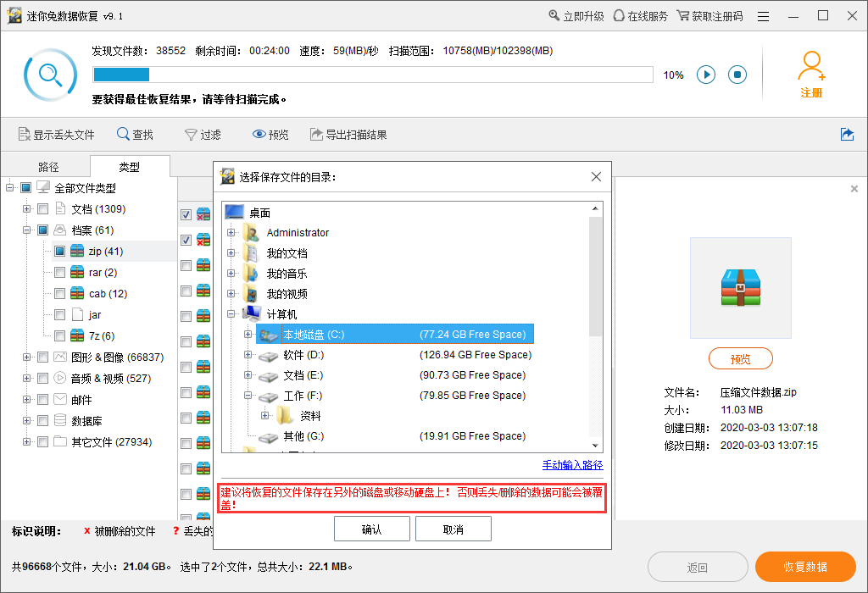Viewport: 868px width, 593px height.
Task: Click the jar file type icon
Action: (x=77, y=314)
